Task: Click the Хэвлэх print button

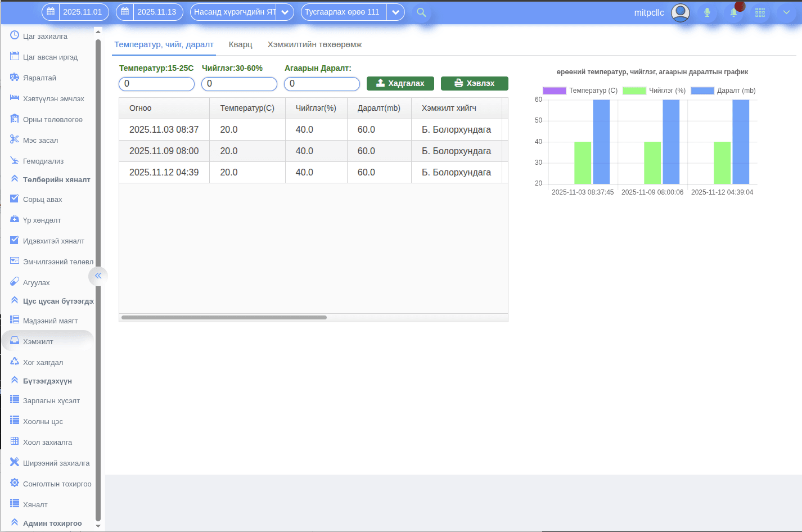Action: 474,83
